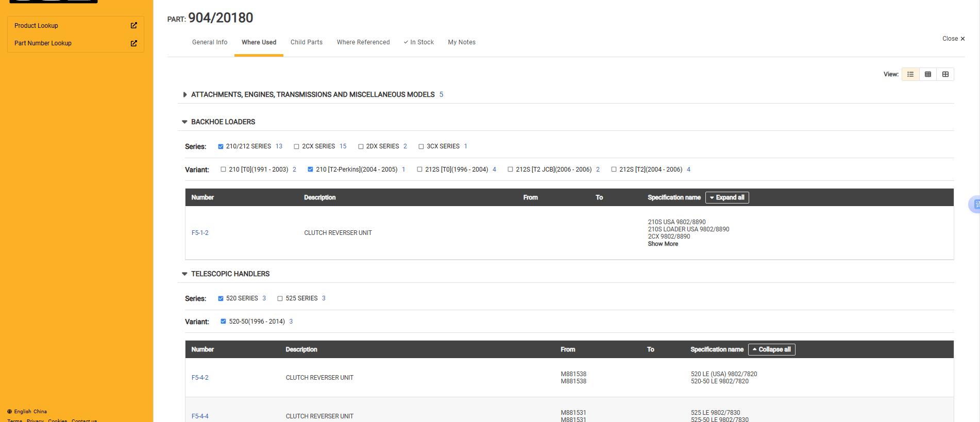Screen dimensions: 980x422
Task: Open the F5-1-2 number link
Action: (200, 233)
